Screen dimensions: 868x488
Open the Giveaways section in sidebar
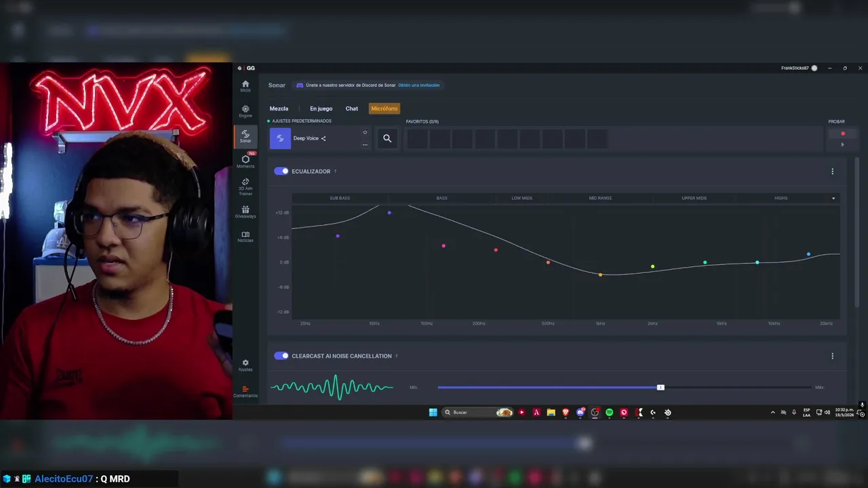pos(245,212)
